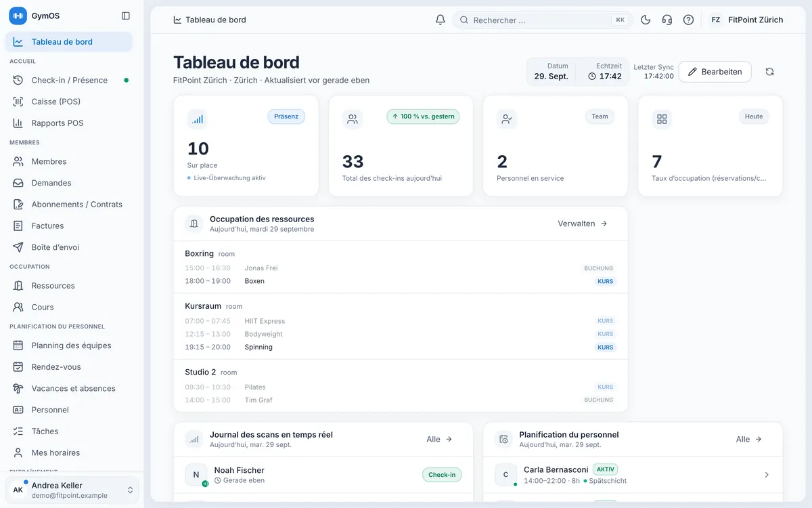Click the Studio 2 room heading
The height and width of the screenshot is (508, 812).
pos(200,372)
